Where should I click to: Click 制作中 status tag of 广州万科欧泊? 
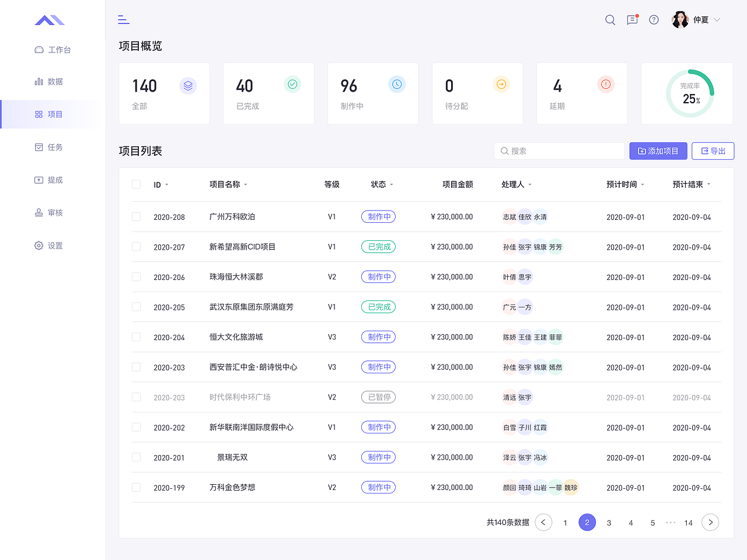coord(379,216)
